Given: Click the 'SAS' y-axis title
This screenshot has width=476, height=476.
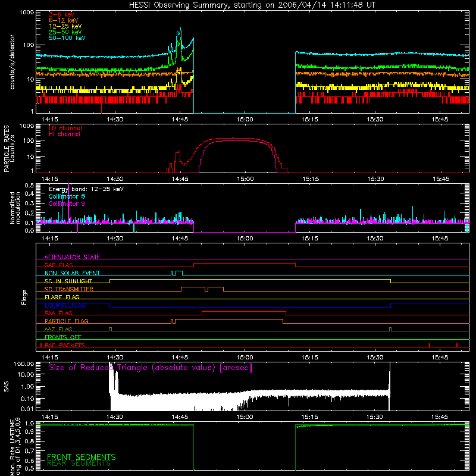Looking at the screenshot, I should click(7, 387).
